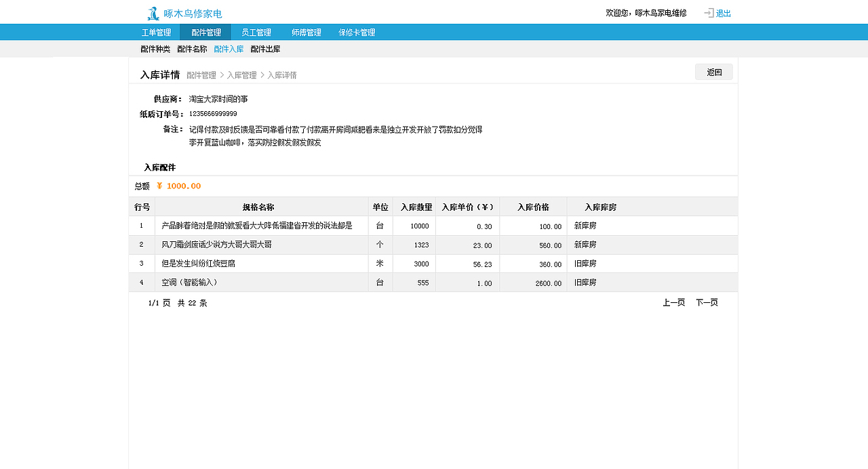
Task: Click total amount ￥1000.00
Action: (179, 186)
